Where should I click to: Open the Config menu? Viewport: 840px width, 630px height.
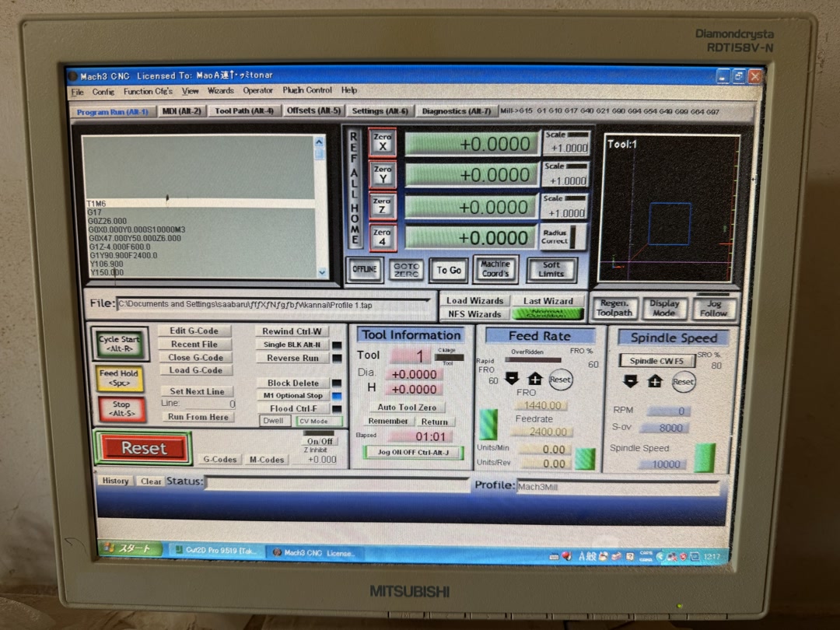tap(103, 92)
